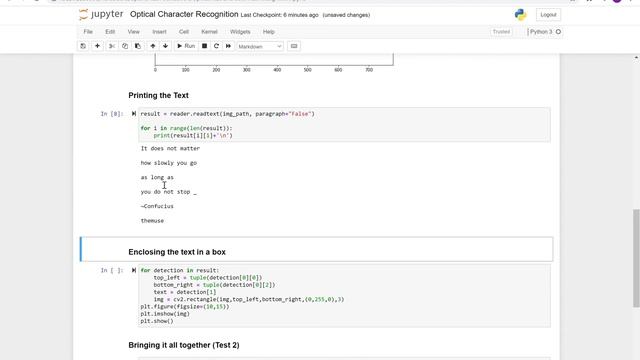The image size is (640, 360).
Task: Click the save and checkpoint icon
Action: pyautogui.click(x=83, y=46)
